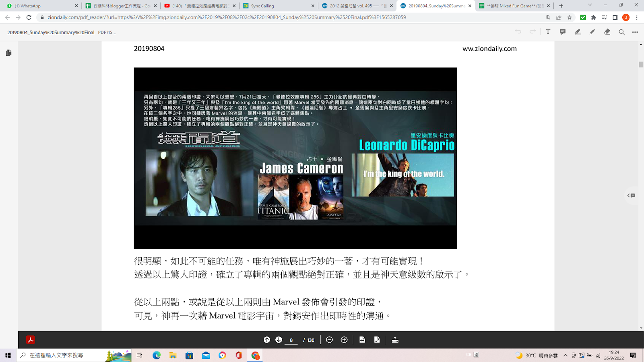Click the Undo arrow in reader toolbar

click(x=518, y=32)
